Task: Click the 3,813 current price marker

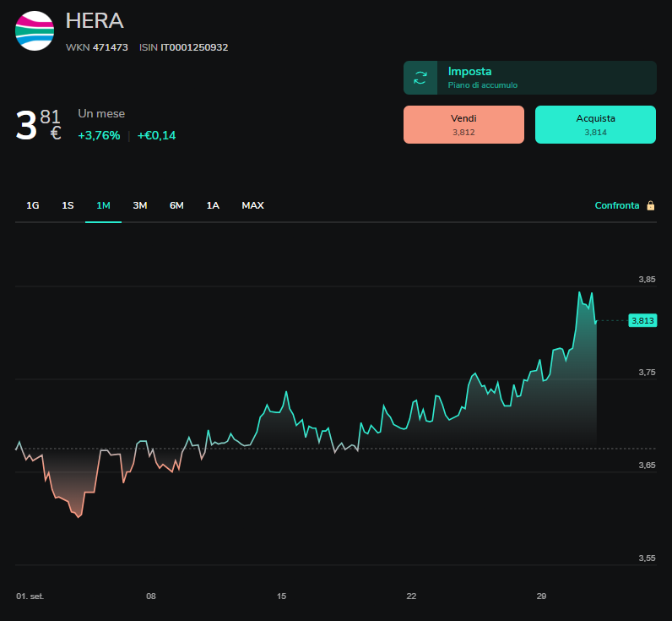Action: [642, 320]
